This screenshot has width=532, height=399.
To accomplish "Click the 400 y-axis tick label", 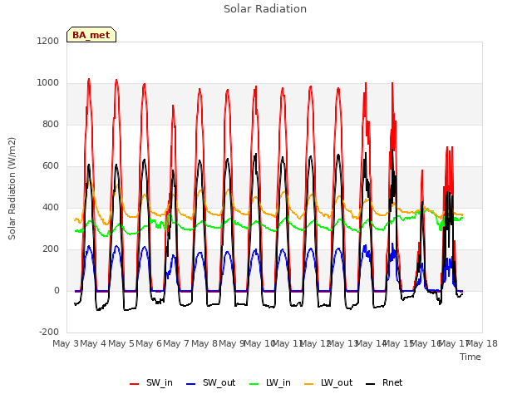I will point(51,207).
